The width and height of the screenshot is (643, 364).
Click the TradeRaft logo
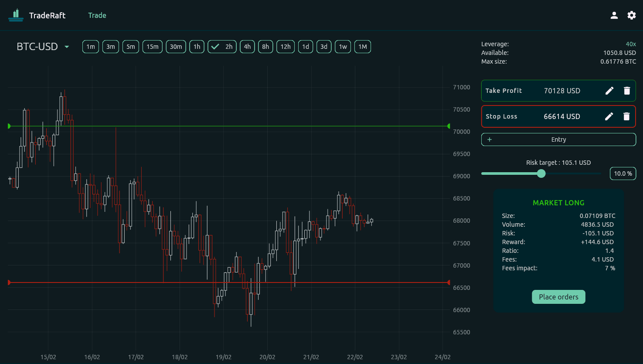click(16, 15)
